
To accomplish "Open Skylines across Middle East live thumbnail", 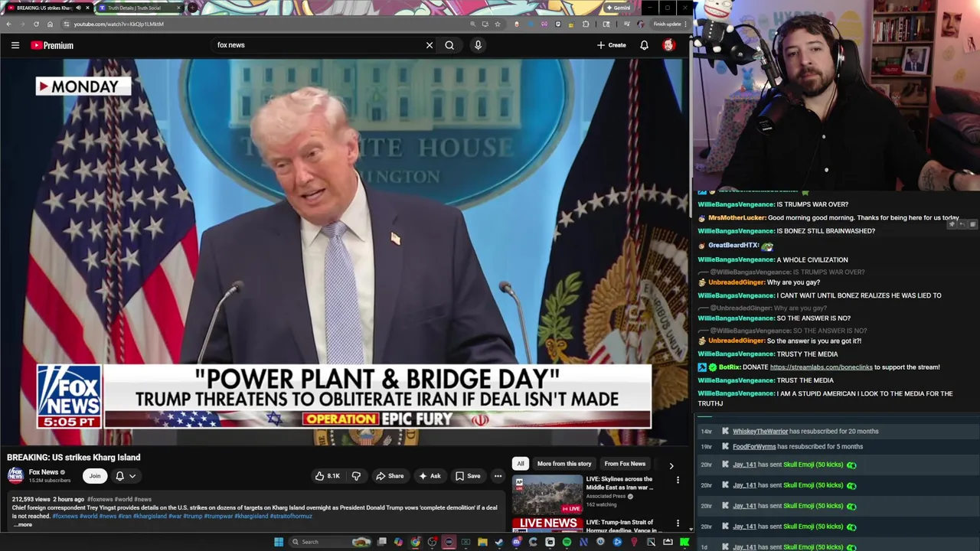I will click(x=547, y=494).
